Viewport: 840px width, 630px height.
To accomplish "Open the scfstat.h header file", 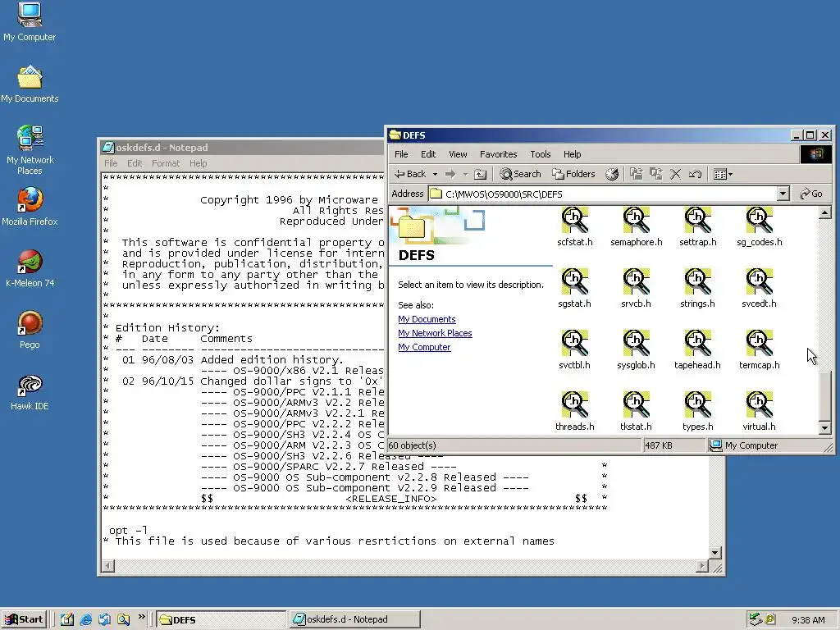I will [x=574, y=221].
